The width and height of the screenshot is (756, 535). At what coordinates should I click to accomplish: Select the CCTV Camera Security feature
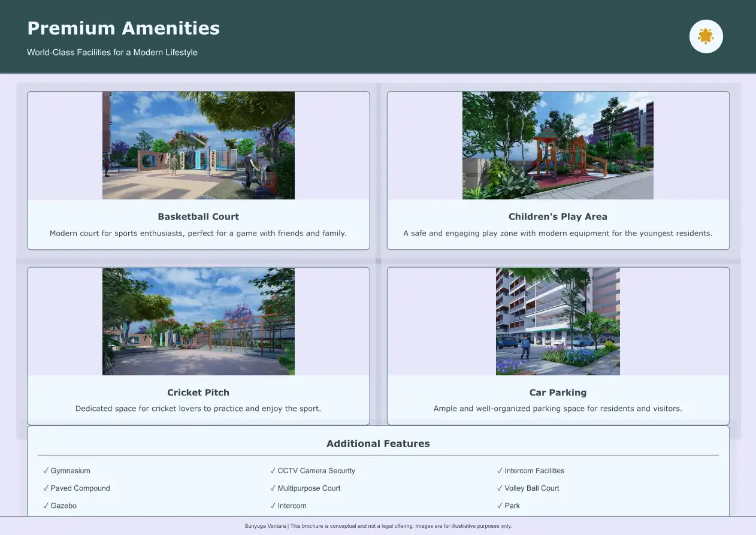coord(313,471)
